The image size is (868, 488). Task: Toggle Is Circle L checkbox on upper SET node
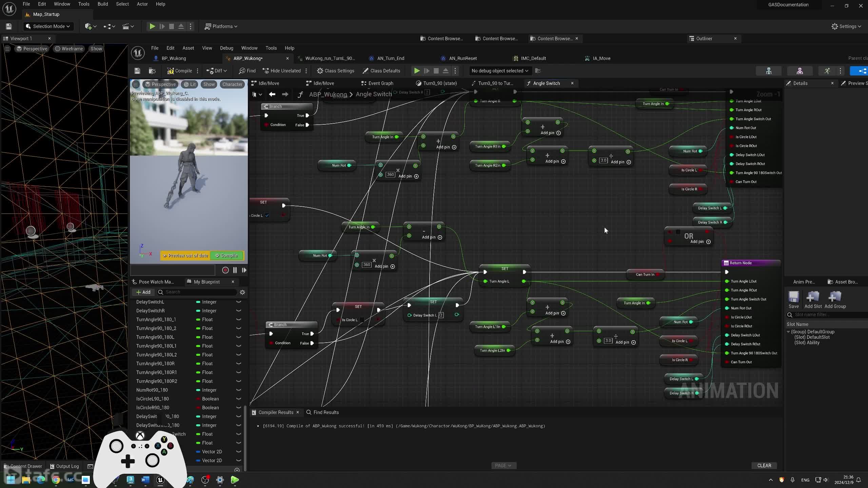pyautogui.click(x=267, y=216)
